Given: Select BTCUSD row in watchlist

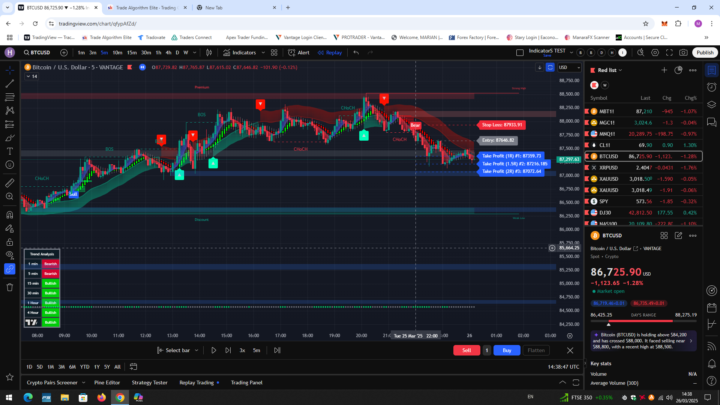Looking at the screenshot, I should coord(643,157).
